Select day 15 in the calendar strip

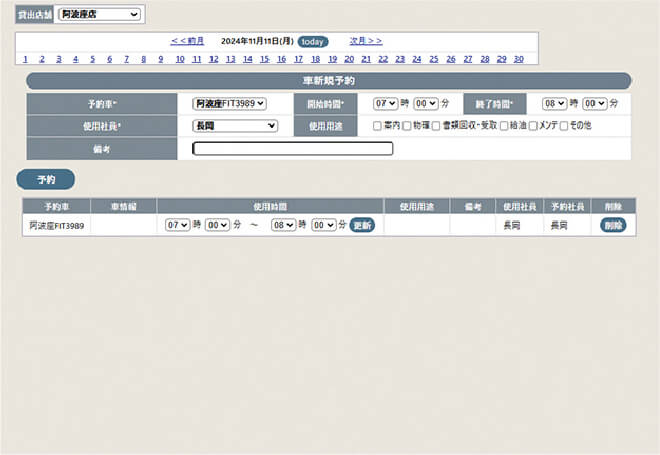(265, 59)
